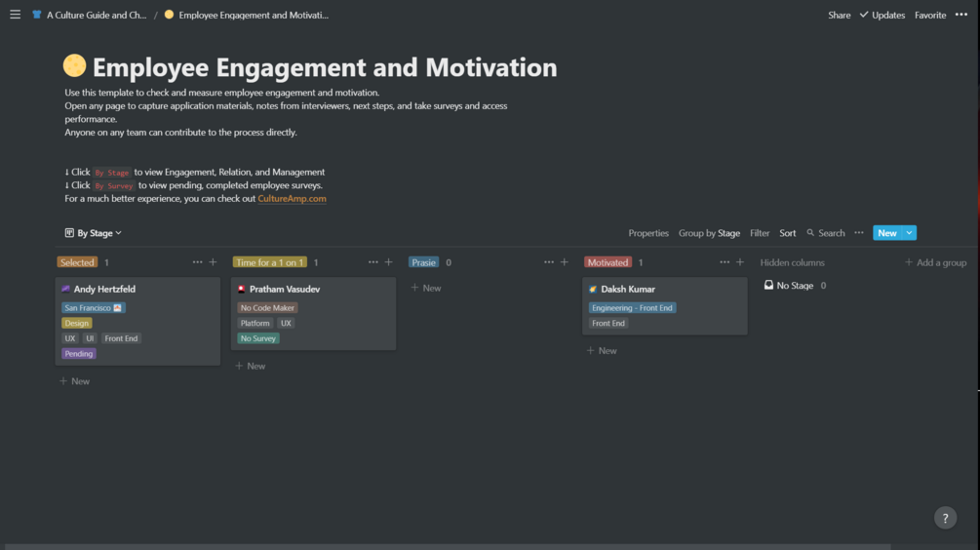The width and height of the screenshot is (980, 550).
Task: Click the moon page icon beside title
Action: click(x=74, y=66)
